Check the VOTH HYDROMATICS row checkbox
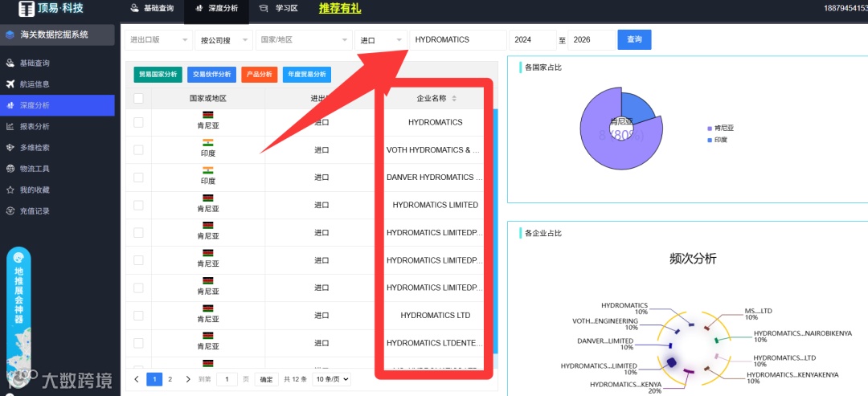 coord(138,150)
